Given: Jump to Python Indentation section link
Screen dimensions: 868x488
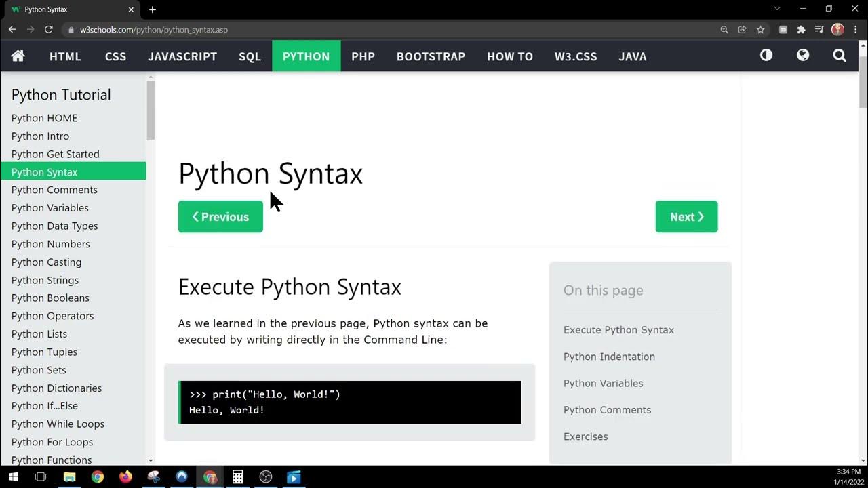Looking at the screenshot, I should pyautogui.click(x=609, y=357).
